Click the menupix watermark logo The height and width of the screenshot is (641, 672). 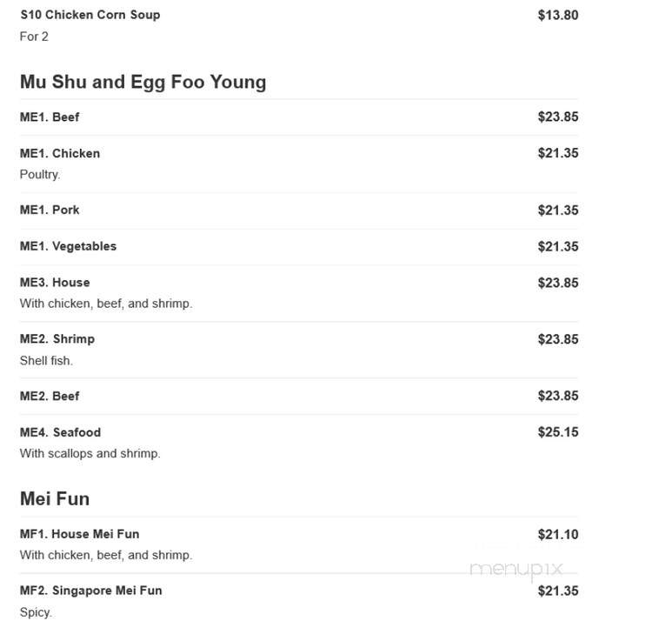(x=516, y=570)
